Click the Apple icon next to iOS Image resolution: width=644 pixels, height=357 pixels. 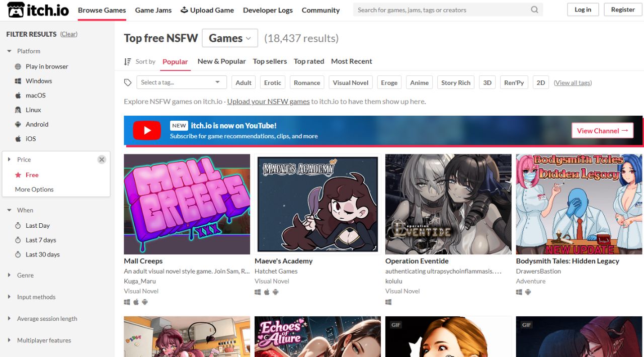pos(18,139)
